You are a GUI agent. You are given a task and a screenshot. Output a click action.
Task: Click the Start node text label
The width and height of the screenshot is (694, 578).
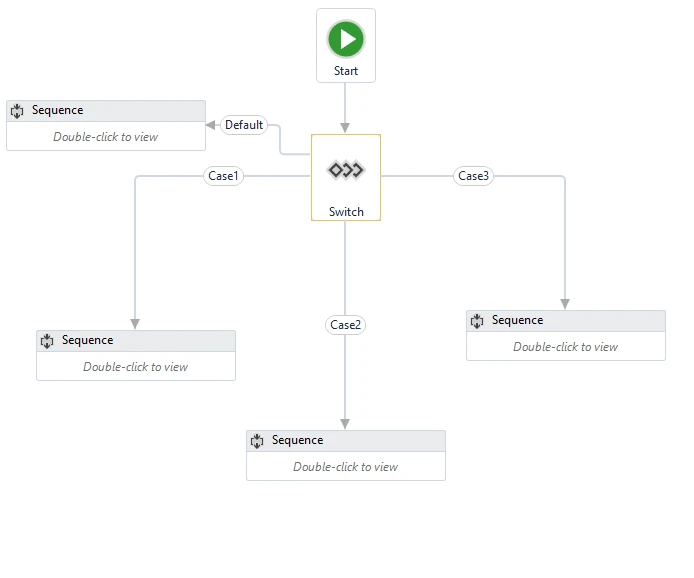click(346, 71)
